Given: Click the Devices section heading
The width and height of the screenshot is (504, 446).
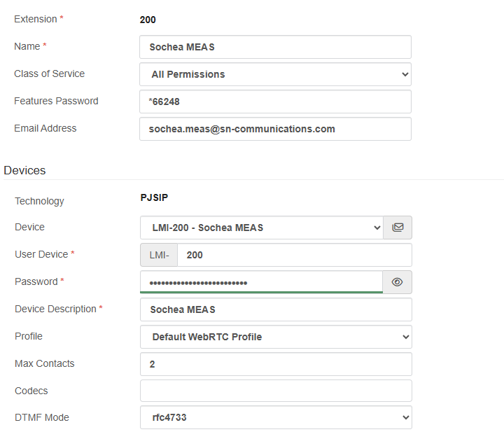Looking at the screenshot, I should (x=24, y=170).
